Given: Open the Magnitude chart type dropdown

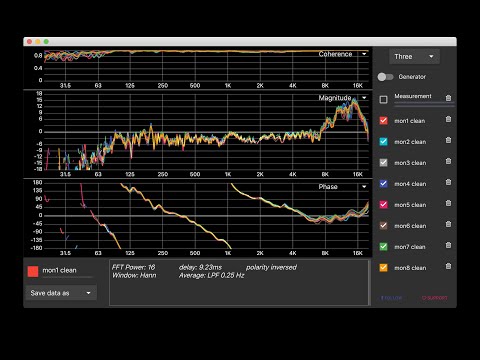Looking at the screenshot, I should click(x=364, y=98).
